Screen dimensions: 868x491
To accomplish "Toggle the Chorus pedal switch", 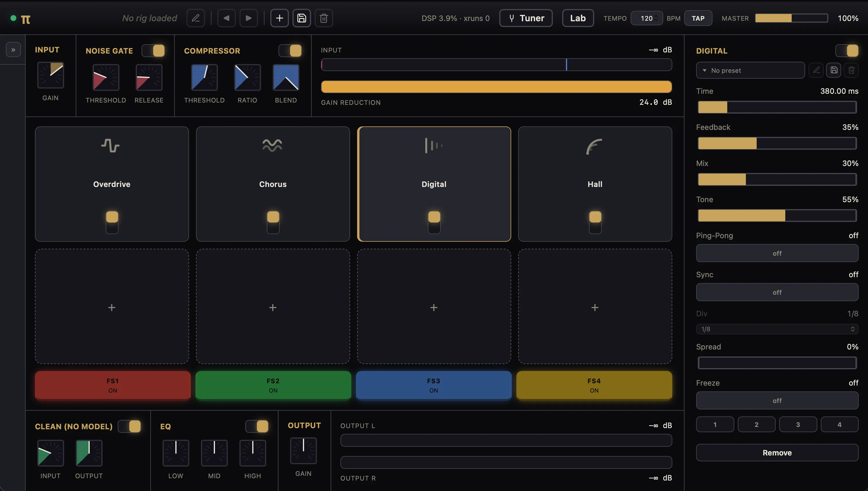I will (x=273, y=222).
